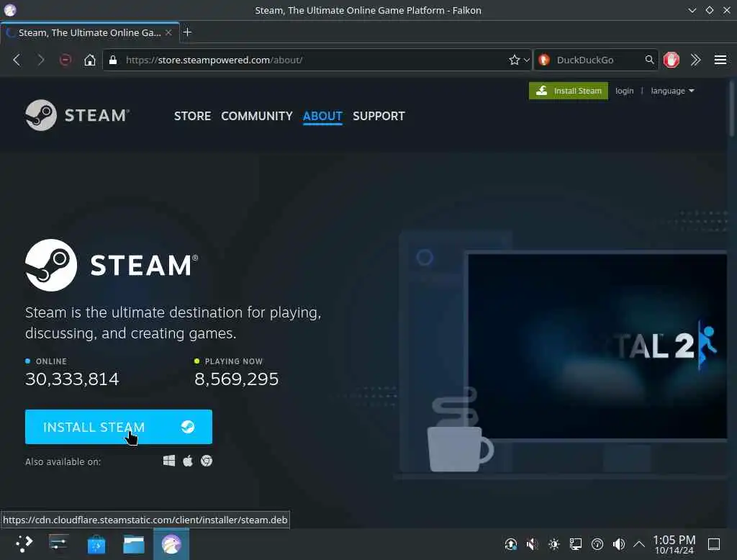
Task: Open the DuckDuckGo search engine icon menu
Action: [x=544, y=60]
